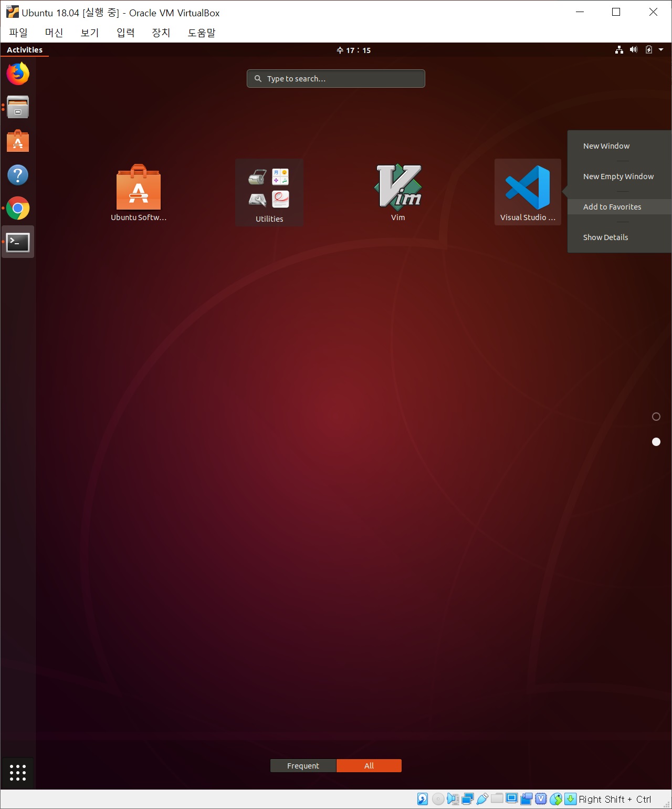Image resolution: width=672 pixels, height=809 pixels.
Task: Switch to the Frequent apps tab
Action: [x=303, y=766]
